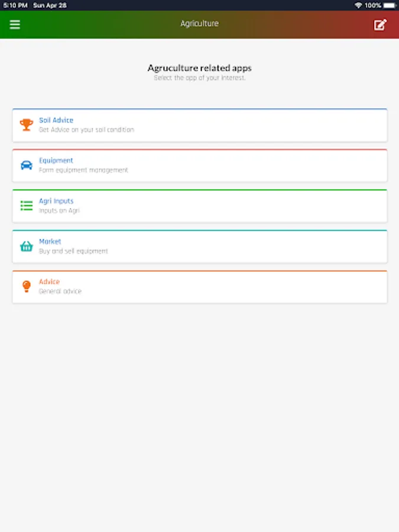Viewport: 399px width, 532px height.
Task: Click 'Agruculture related apps' heading
Action: coord(199,68)
